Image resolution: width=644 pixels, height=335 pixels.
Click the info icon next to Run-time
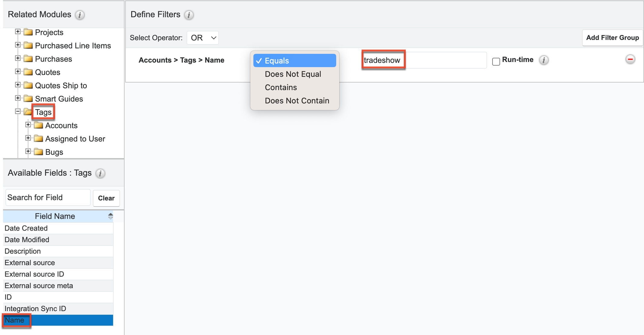click(x=544, y=60)
